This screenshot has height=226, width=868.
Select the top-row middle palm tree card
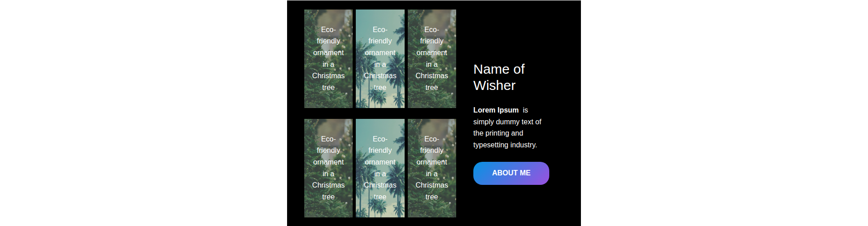point(380,59)
